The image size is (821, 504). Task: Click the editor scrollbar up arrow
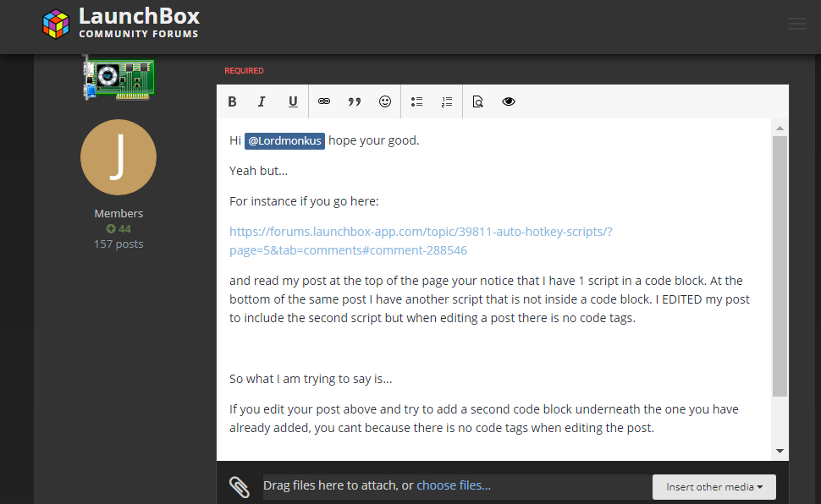[x=780, y=129]
